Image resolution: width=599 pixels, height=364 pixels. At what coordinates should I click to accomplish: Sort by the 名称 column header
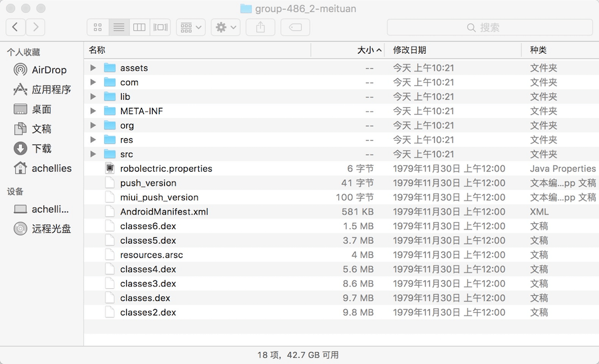click(x=198, y=50)
